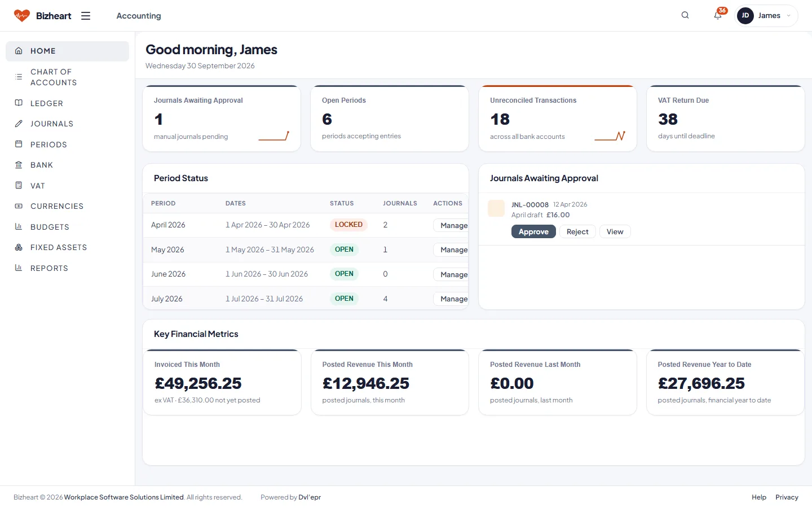This screenshot has width=812, height=508.
Task: Click the Periods calendar icon
Action: [x=19, y=144]
